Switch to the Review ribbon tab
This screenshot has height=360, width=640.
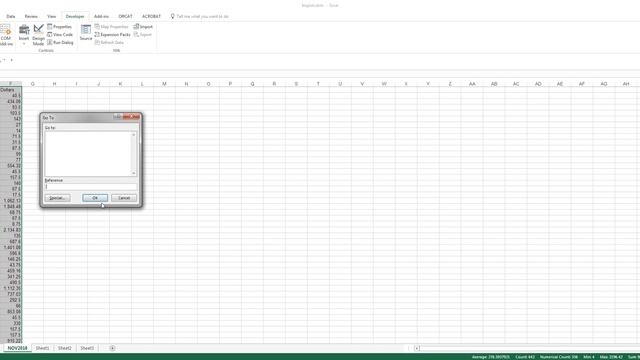(31, 16)
